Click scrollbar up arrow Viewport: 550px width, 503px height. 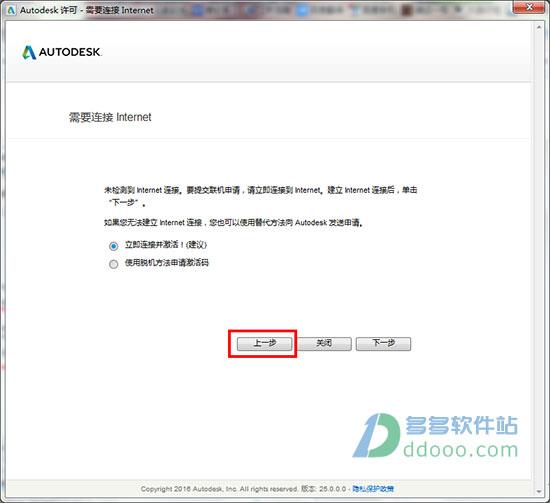tap(539, 27)
